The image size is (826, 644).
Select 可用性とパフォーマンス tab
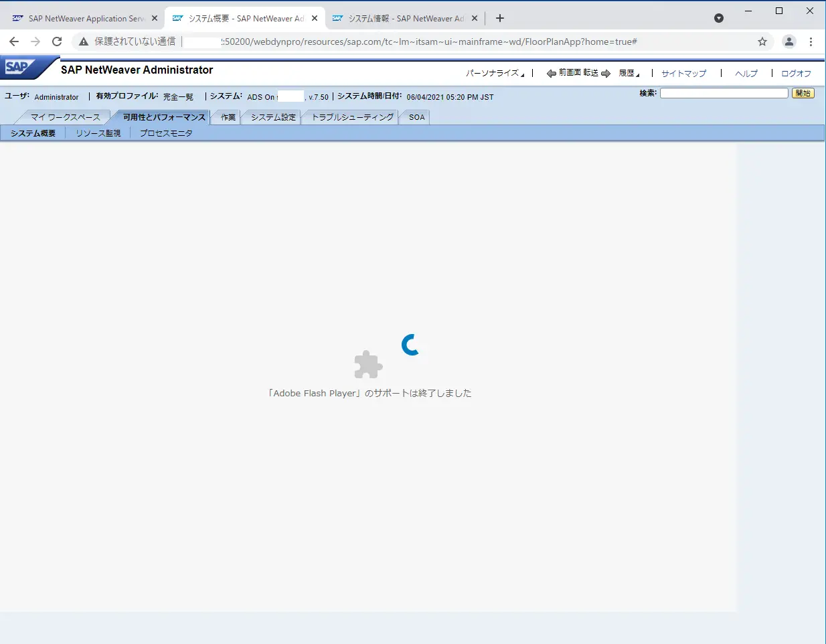[x=164, y=117]
